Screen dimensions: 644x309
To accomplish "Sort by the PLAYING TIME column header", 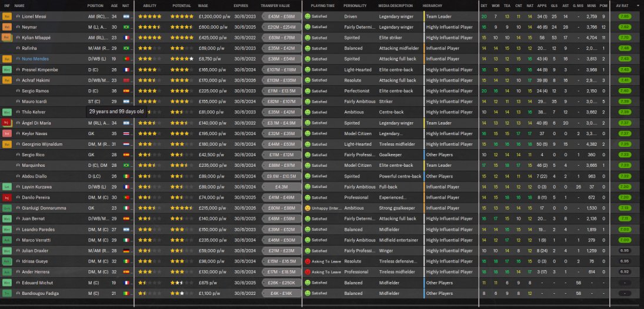I will pyautogui.click(x=322, y=6).
